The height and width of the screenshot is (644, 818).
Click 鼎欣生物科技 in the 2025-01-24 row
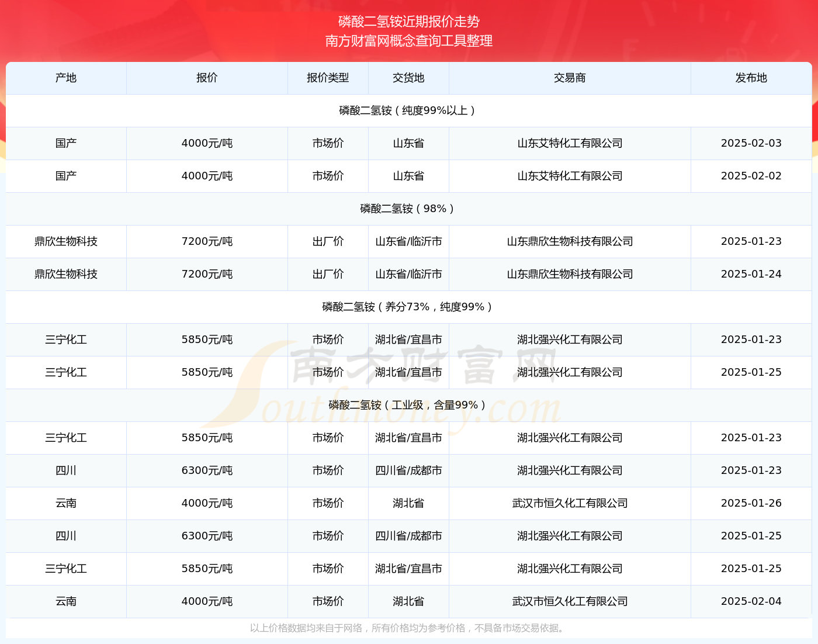[x=66, y=274]
